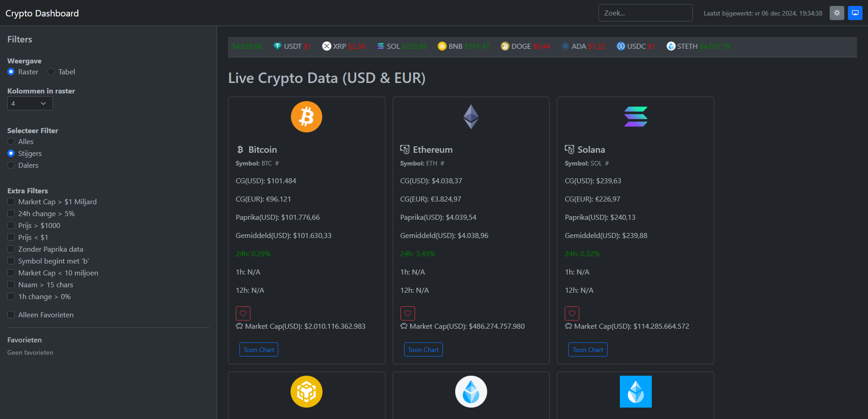Click piggy bank icon by Ethereum market cap

pyautogui.click(x=404, y=326)
